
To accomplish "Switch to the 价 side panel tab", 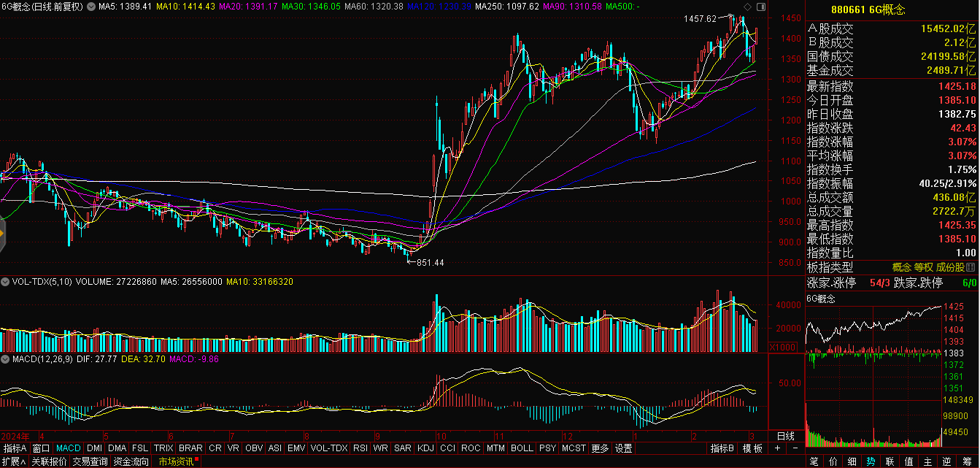I will 833,461.
